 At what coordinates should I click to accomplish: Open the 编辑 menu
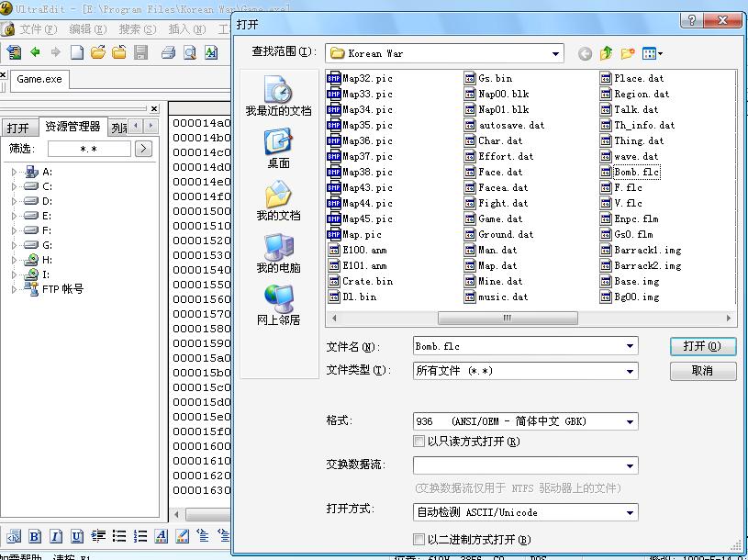[x=87, y=29]
